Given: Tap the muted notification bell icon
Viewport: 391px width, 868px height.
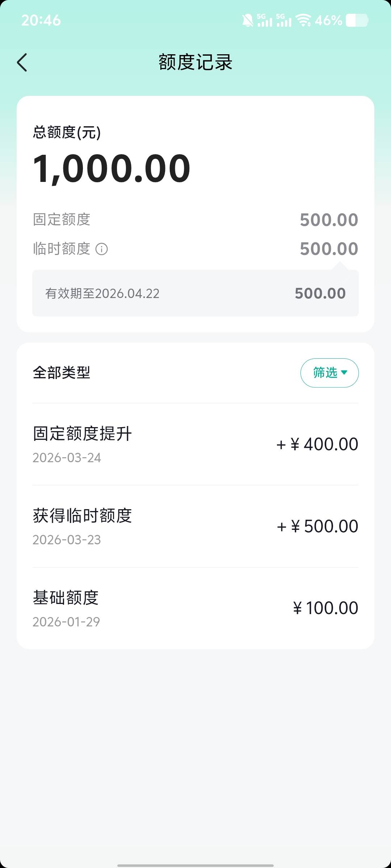Looking at the screenshot, I should [x=248, y=21].
